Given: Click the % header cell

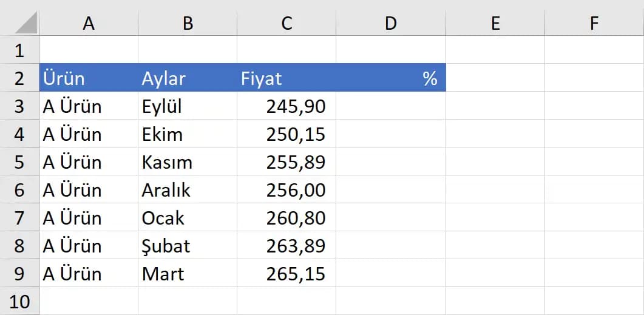Looking at the screenshot, I should click(x=390, y=78).
